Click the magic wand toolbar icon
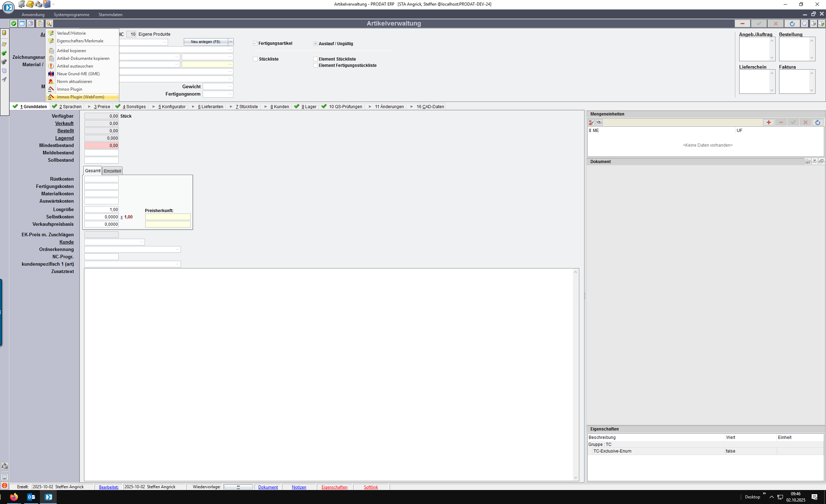This screenshot has width=826, height=504. point(49,23)
